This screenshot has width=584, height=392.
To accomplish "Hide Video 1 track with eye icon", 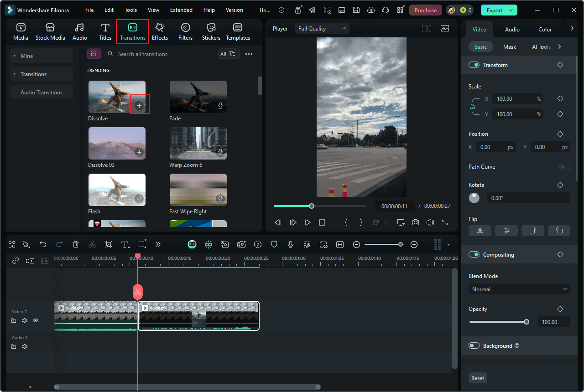I will coord(36,320).
